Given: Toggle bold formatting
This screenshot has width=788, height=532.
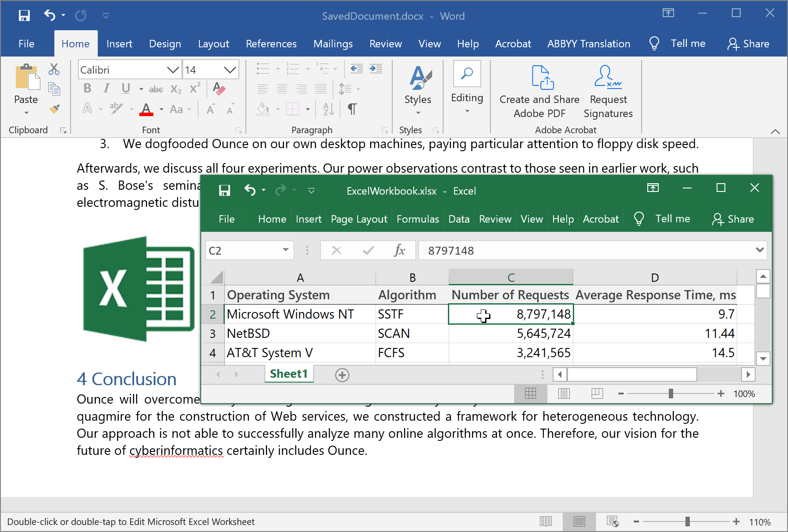Looking at the screenshot, I should coord(87,88).
